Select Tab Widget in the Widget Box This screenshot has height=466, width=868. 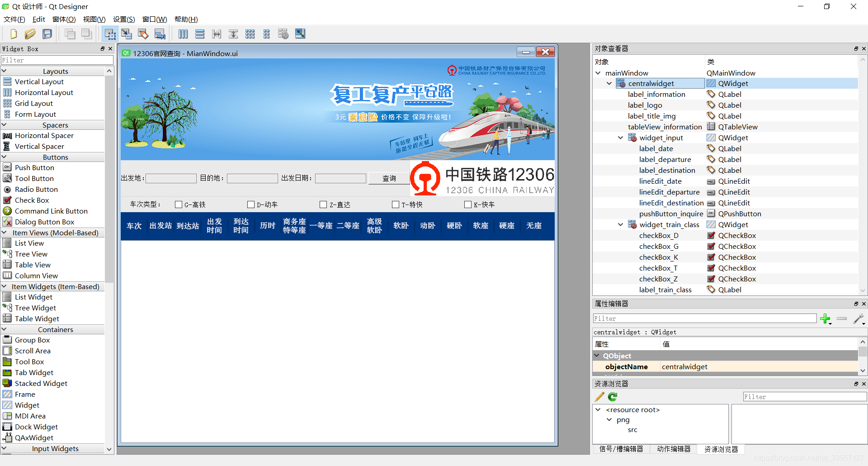point(34,372)
